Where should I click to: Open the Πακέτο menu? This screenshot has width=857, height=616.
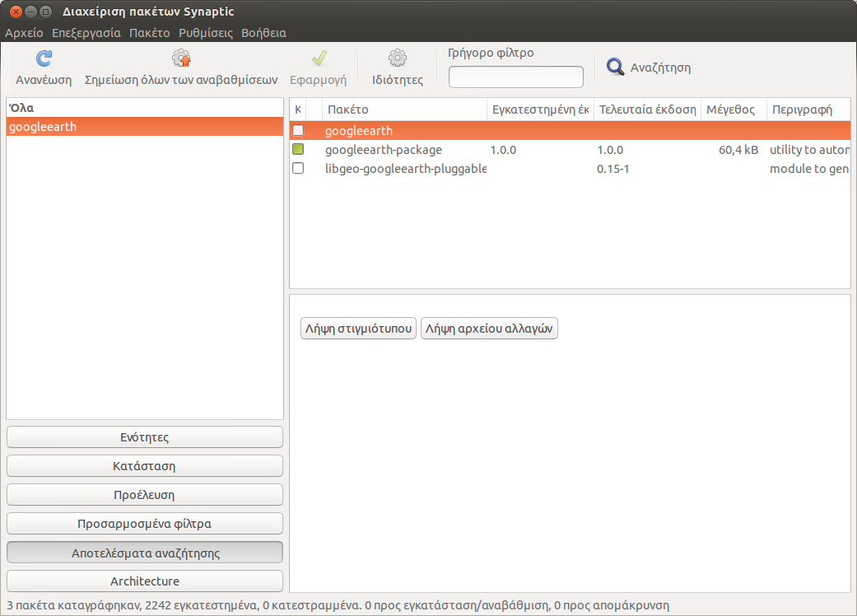click(x=149, y=33)
